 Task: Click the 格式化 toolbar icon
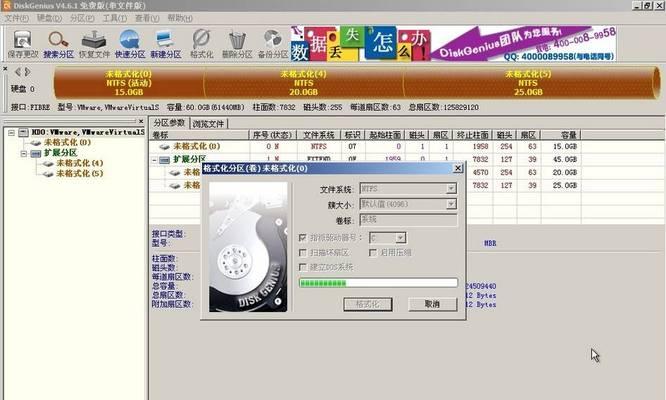[x=201, y=44]
